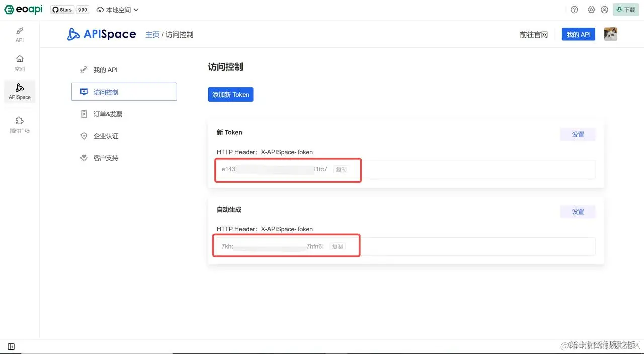This screenshot has height=354, width=644.
Task: Click the APISpace logo
Action: point(102,34)
